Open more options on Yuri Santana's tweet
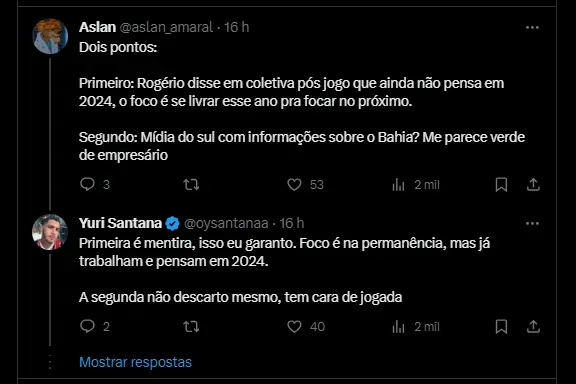This screenshot has width=576, height=384. [x=532, y=223]
